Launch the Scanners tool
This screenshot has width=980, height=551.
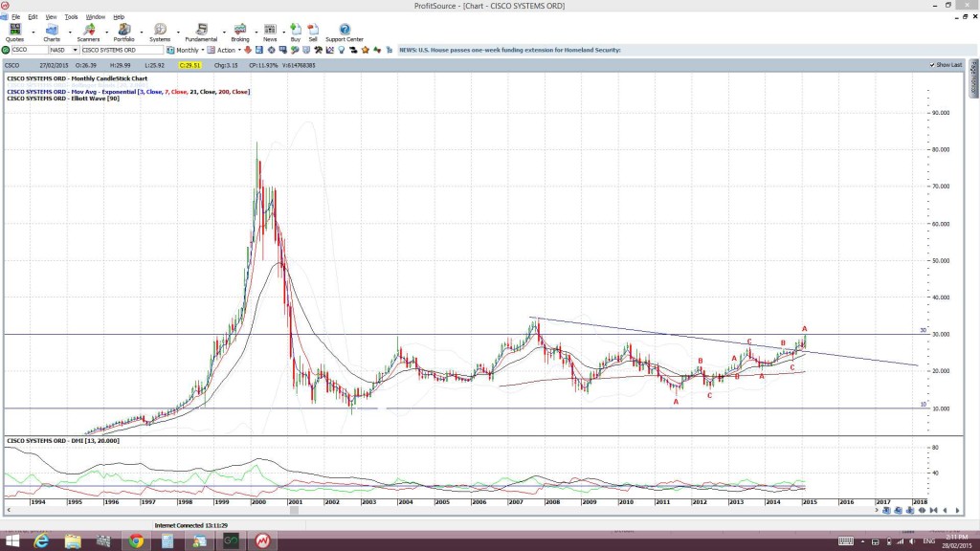88,33
